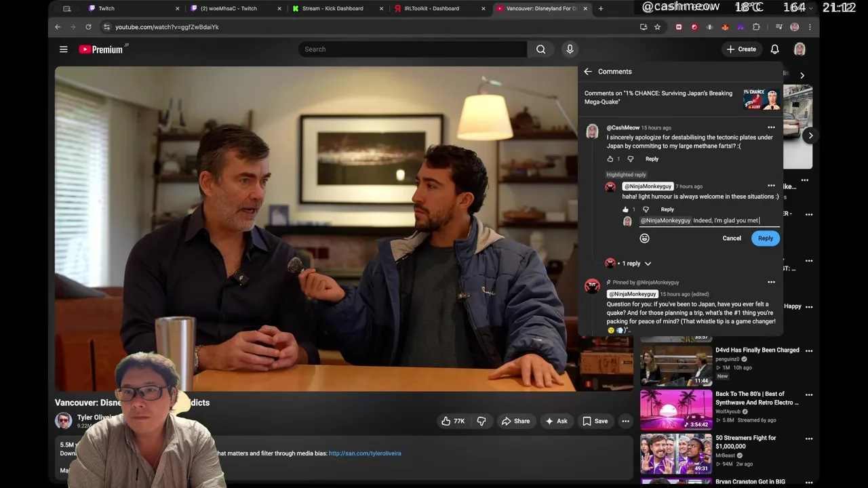Open options for Back To The 80's video
This screenshot has height=488, width=868.
809,394
